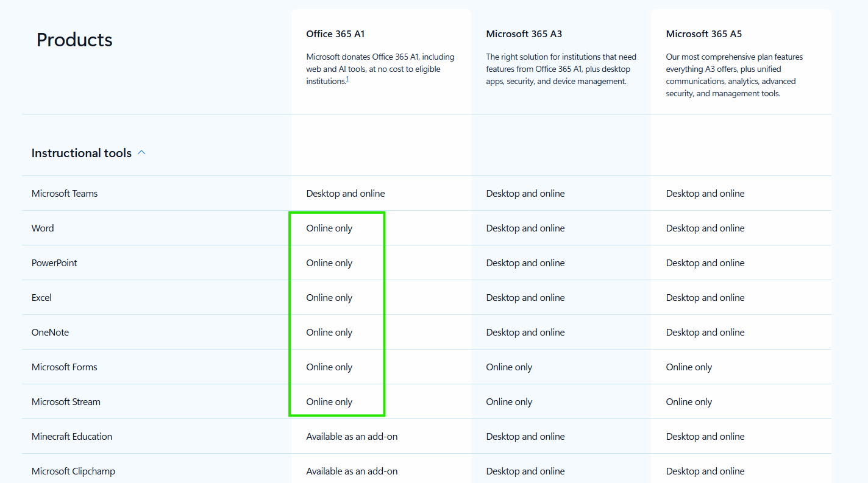This screenshot has width=868, height=483.
Task: Select Excel value under Microsoft 365 A3
Action: click(x=525, y=298)
